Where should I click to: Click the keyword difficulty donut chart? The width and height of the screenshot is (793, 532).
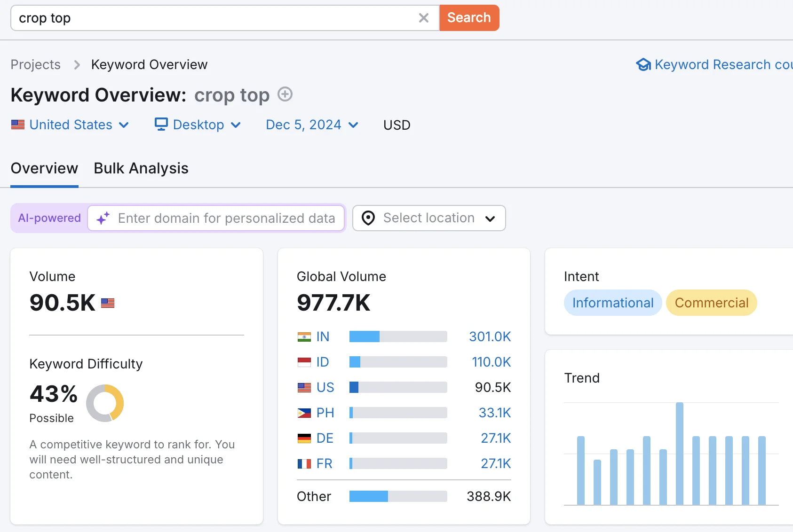click(105, 403)
